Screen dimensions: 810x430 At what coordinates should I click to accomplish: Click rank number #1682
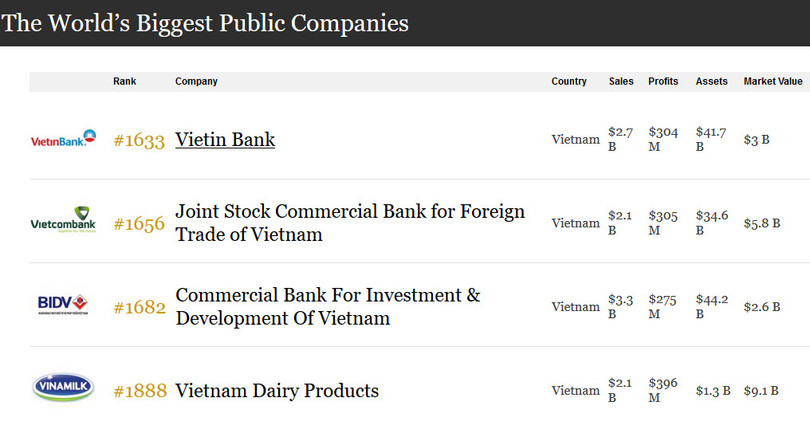(x=138, y=307)
